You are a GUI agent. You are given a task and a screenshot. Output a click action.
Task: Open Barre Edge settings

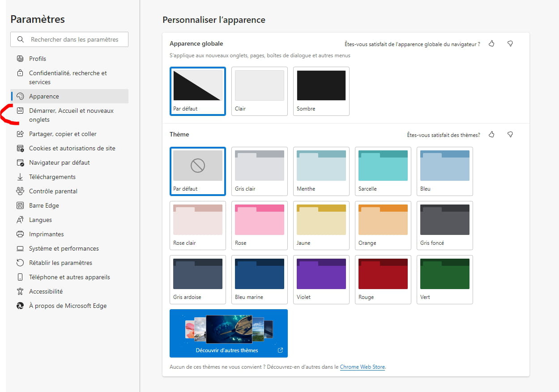(69, 205)
